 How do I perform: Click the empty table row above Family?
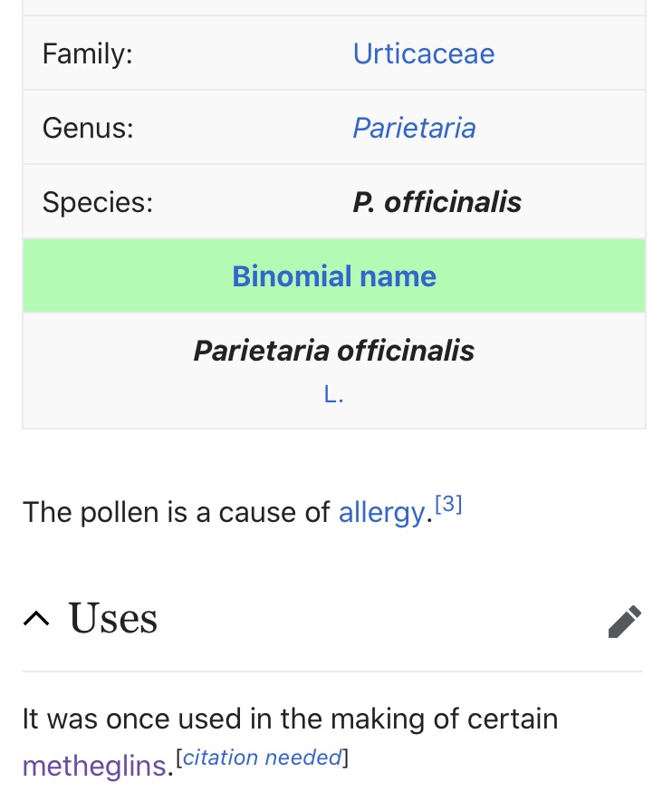[334, 7]
